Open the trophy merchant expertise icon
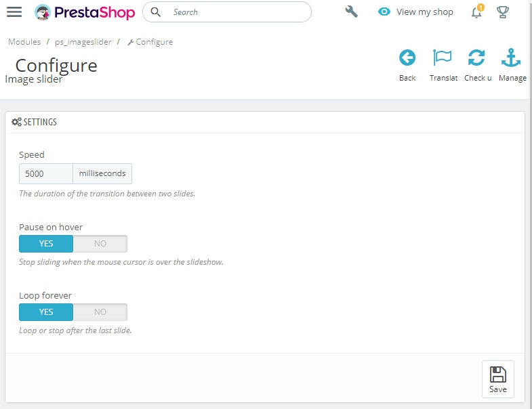This screenshot has height=409, width=532. [x=502, y=12]
